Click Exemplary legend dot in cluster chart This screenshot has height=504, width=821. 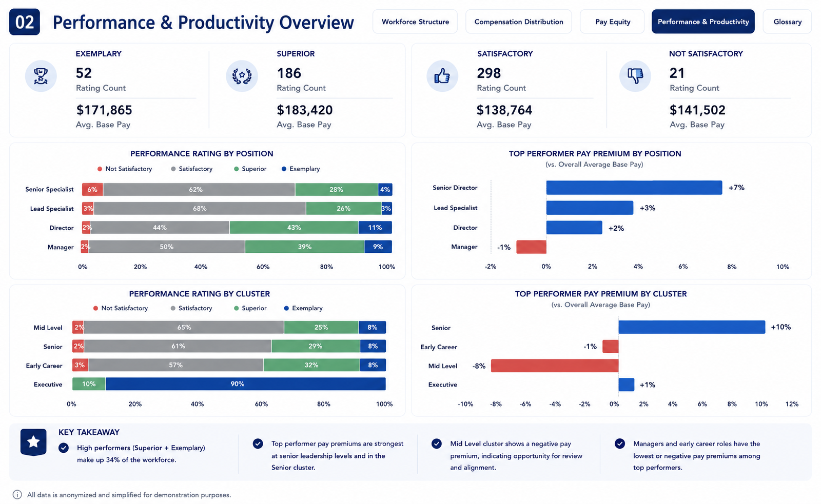[x=287, y=309]
